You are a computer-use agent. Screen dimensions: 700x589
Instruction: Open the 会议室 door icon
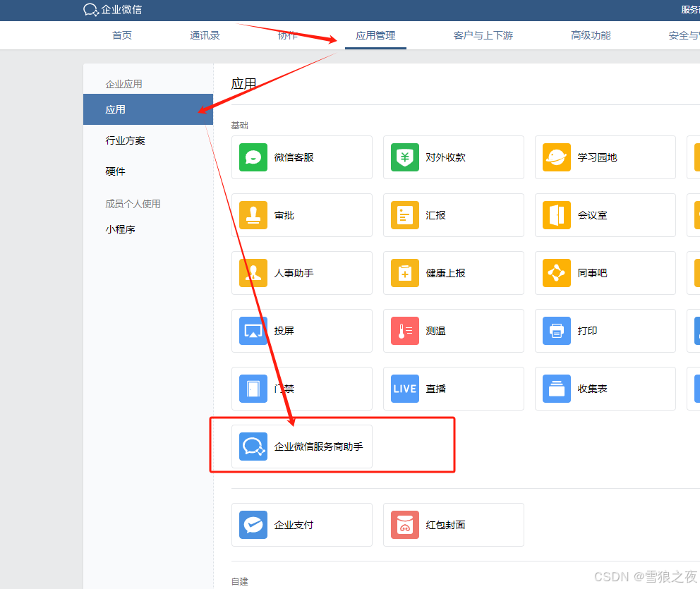[557, 215]
